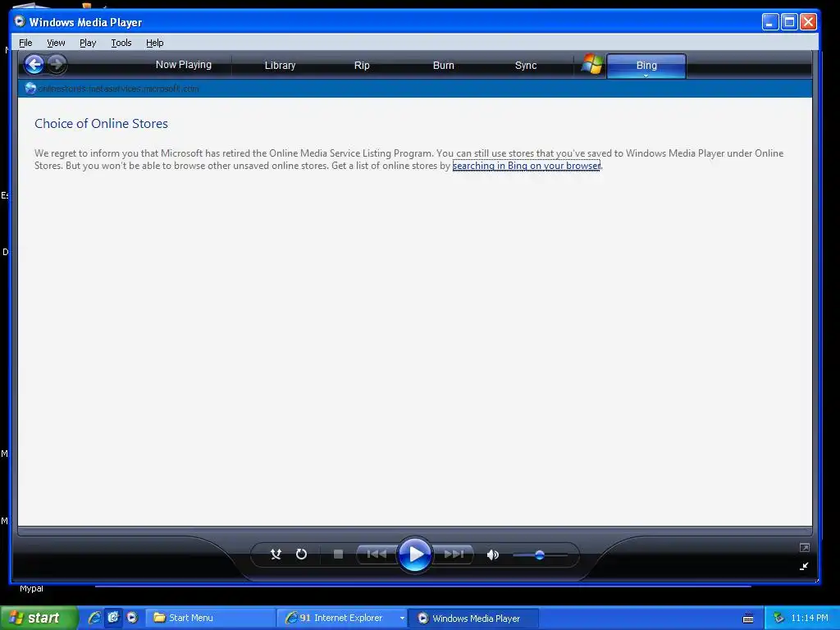Viewport: 840px width, 630px height.
Task: Go back with the blue back arrow
Action: pos(34,65)
